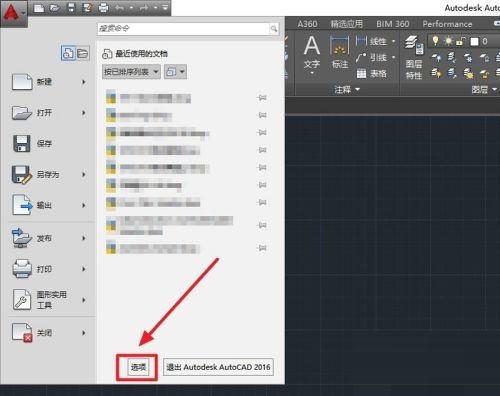Click the Plot printer icon in quick access toolbar
Image resolution: width=500 pixels, height=396 pixels.
pyautogui.click(x=103, y=8)
